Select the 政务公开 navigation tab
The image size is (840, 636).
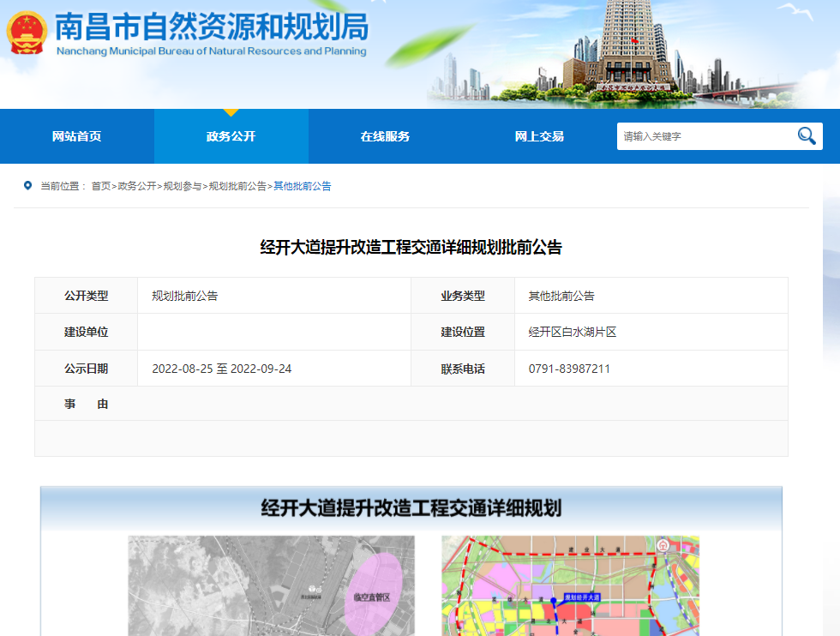(231, 136)
